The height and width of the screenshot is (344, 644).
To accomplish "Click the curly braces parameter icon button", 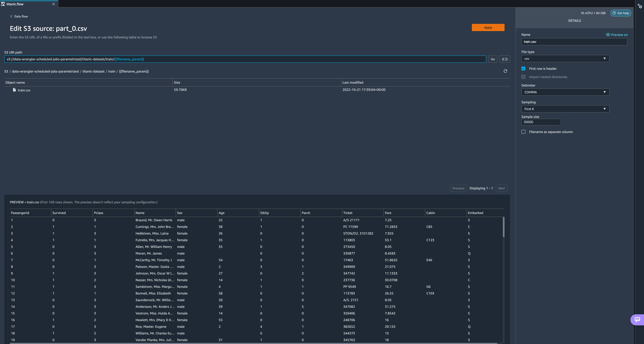I will 505,59.
